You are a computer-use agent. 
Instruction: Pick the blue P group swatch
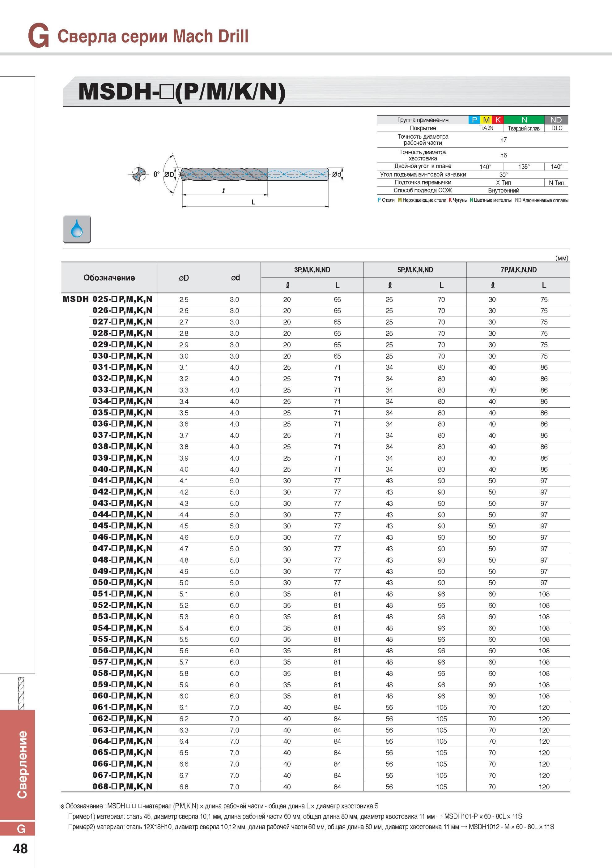point(474,120)
